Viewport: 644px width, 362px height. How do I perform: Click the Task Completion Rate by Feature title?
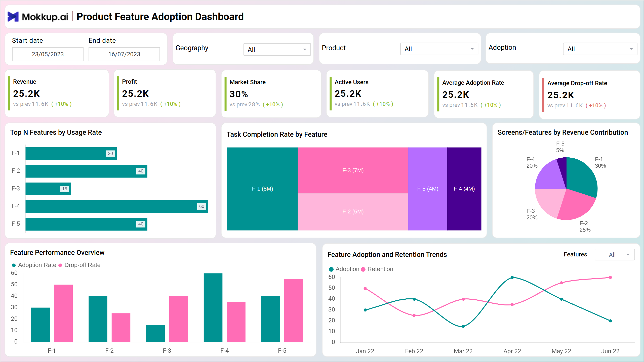277,134
